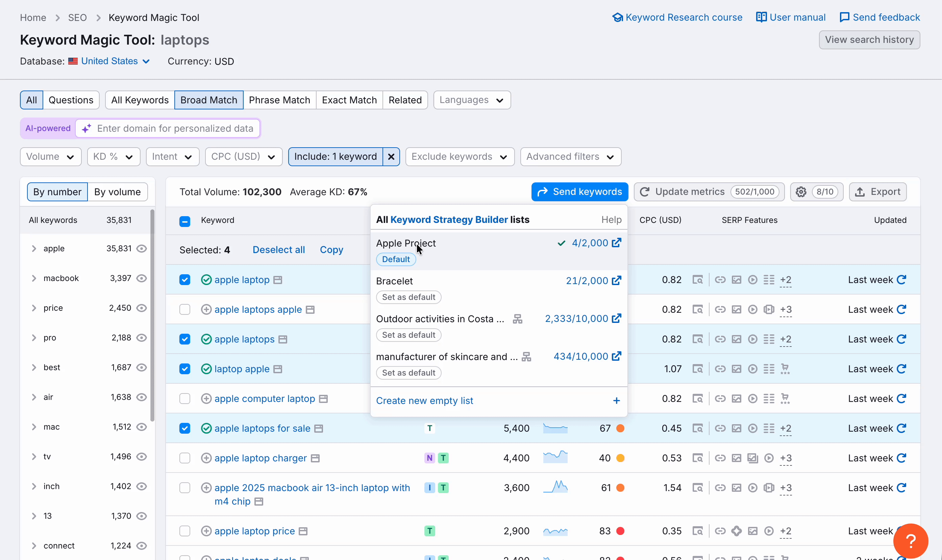Screen dimensions: 942x560
Task: Uncheck the laptop apple checkbox
Action: click(184, 369)
